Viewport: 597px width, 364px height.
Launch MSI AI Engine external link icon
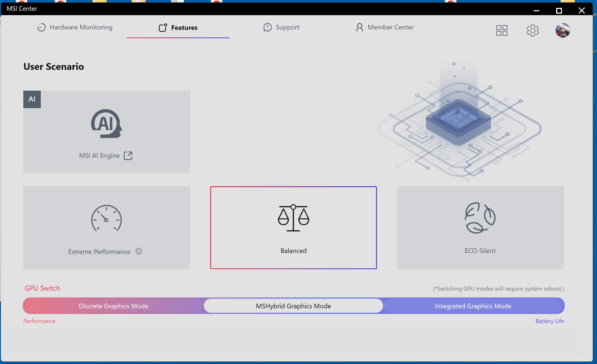click(x=128, y=156)
